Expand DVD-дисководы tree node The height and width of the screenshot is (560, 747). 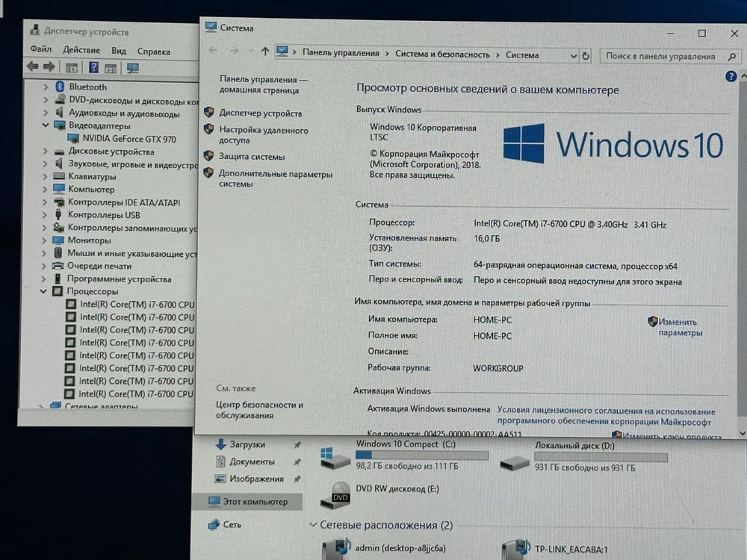(x=46, y=99)
